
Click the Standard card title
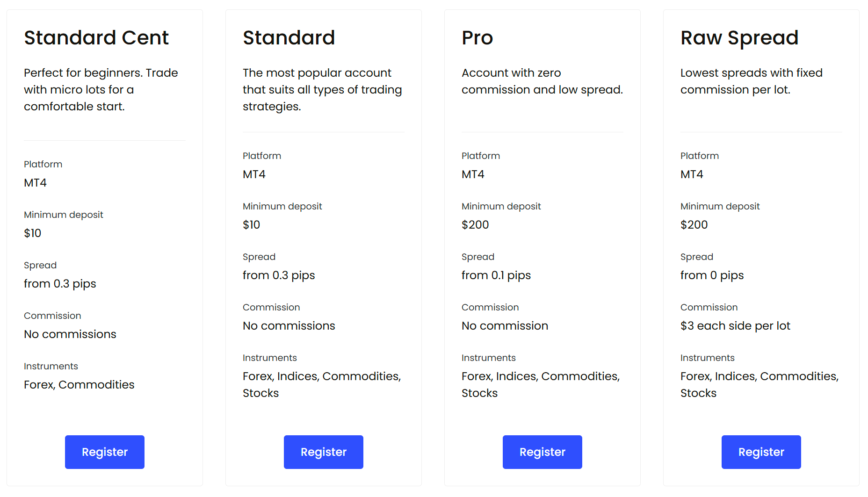pyautogui.click(x=289, y=37)
